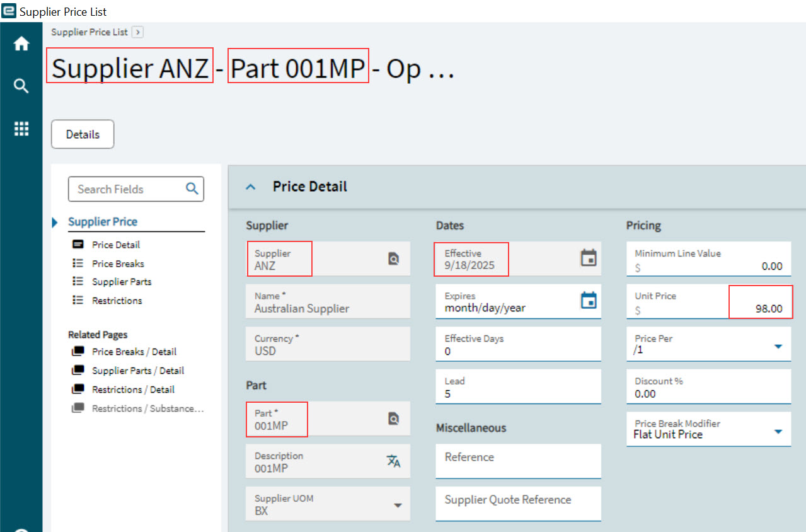The image size is (806, 532).
Task: Click the Supplier ANZ lookup search icon
Action: pos(393,258)
